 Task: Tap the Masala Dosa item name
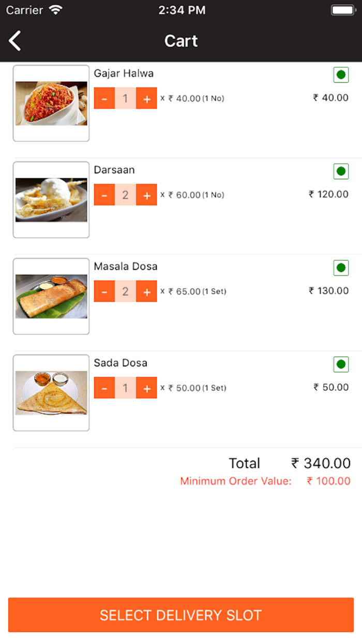point(126,267)
